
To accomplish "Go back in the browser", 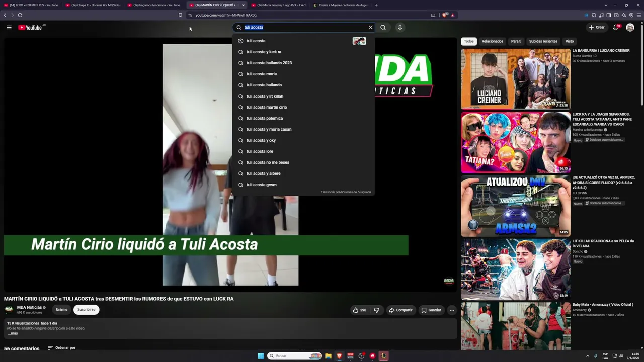I will pyautogui.click(x=5, y=15).
